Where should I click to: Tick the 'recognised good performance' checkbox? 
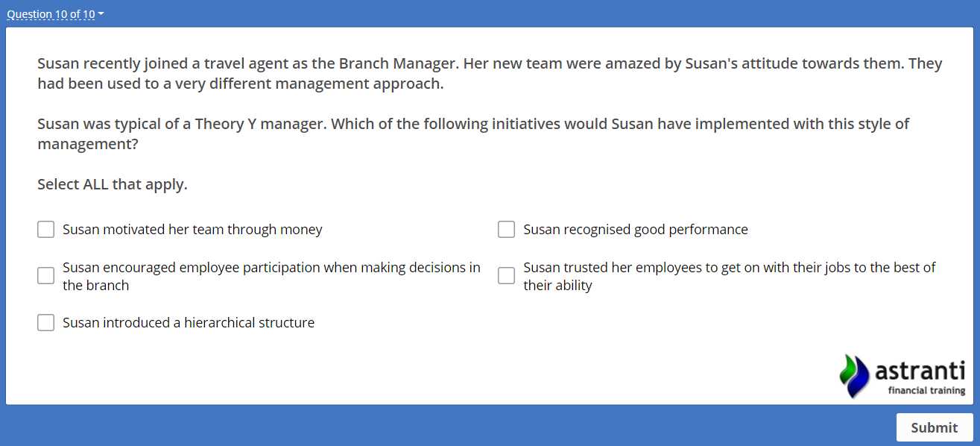coord(507,230)
